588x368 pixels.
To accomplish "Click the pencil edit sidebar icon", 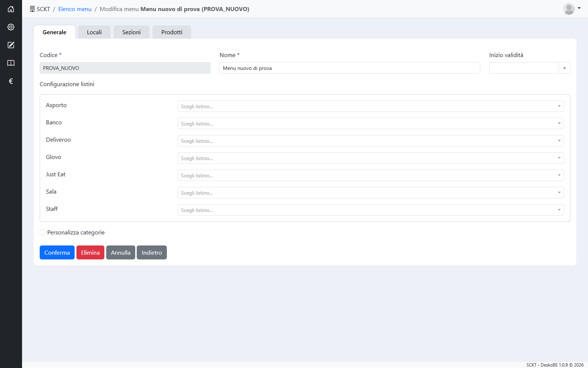I will 11,45.
